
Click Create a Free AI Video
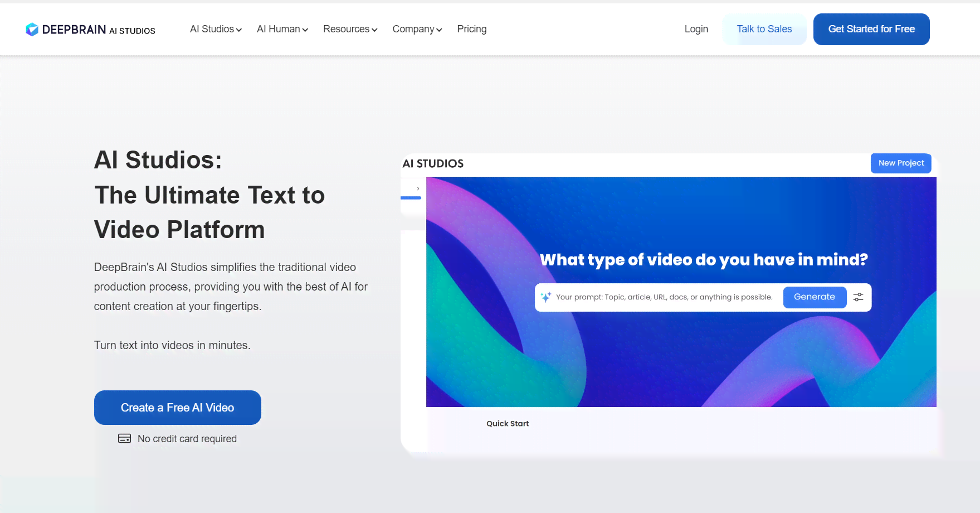177,408
